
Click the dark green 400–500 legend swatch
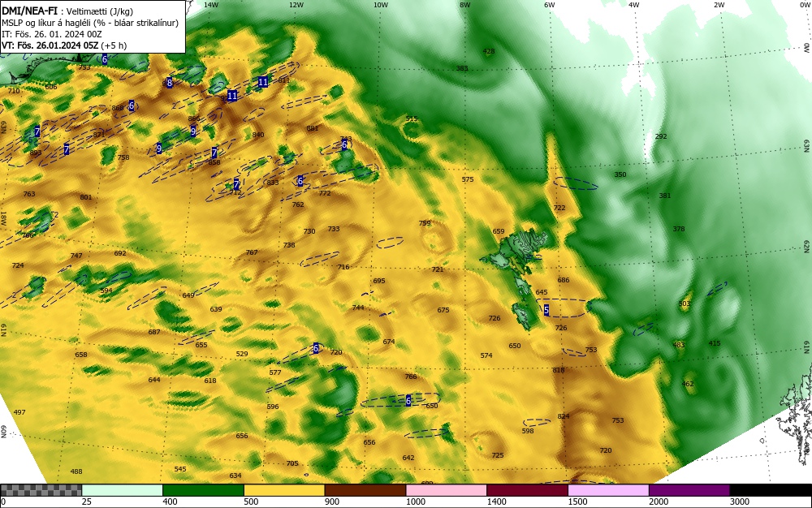click(x=203, y=490)
